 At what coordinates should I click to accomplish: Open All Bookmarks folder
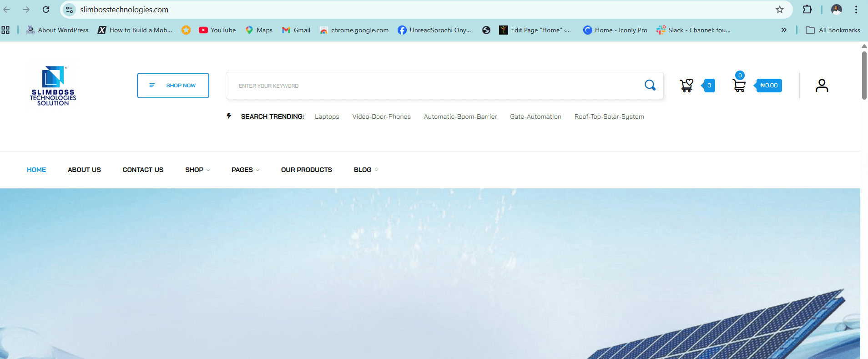click(833, 30)
